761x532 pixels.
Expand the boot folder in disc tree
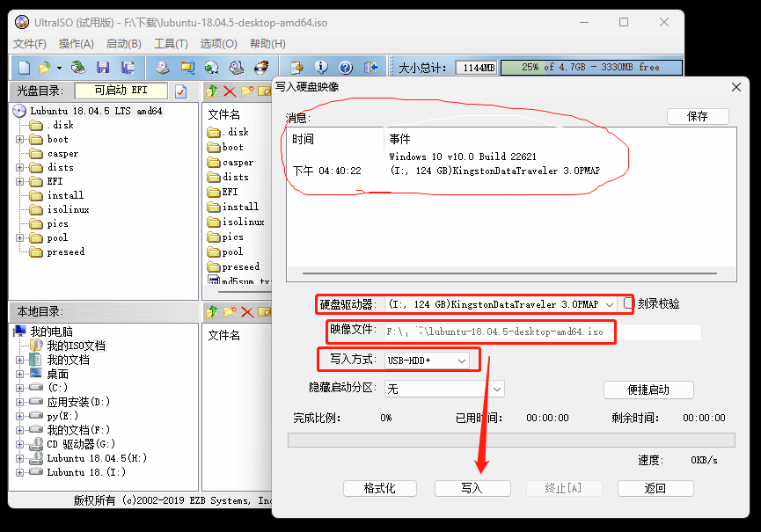(20, 140)
